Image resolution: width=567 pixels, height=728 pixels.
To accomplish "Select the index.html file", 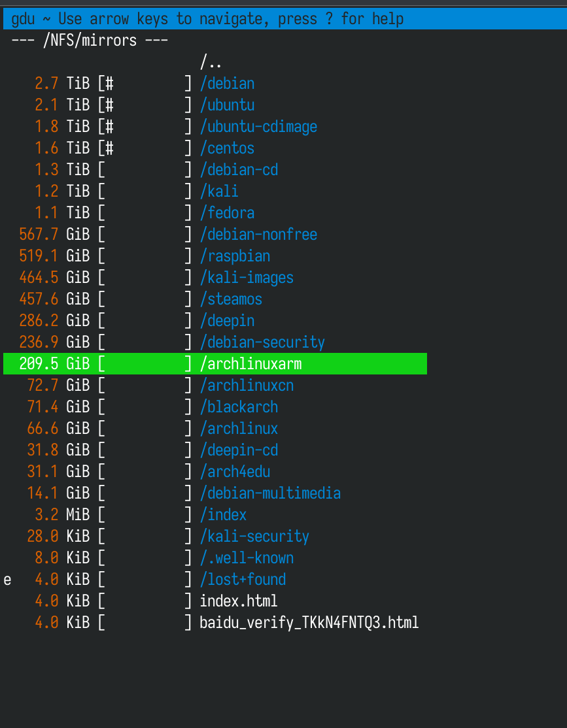I will pyautogui.click(x=239, y=601).
